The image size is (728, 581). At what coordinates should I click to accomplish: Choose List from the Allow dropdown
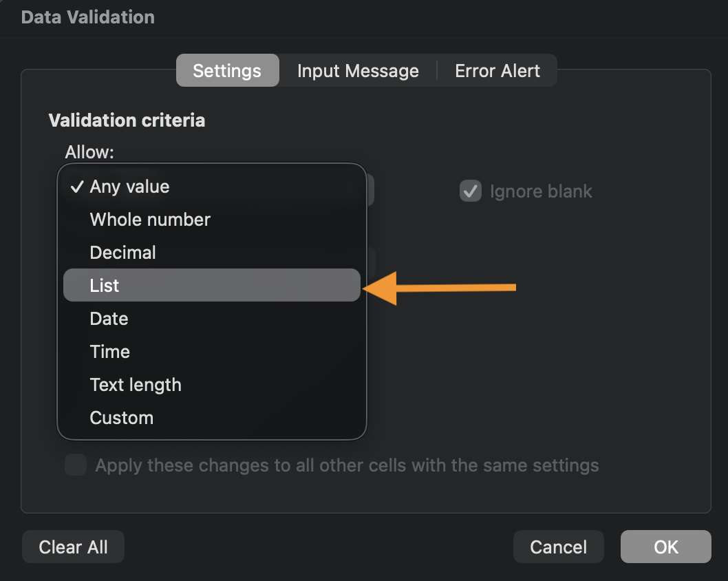[x=105, y=286]
